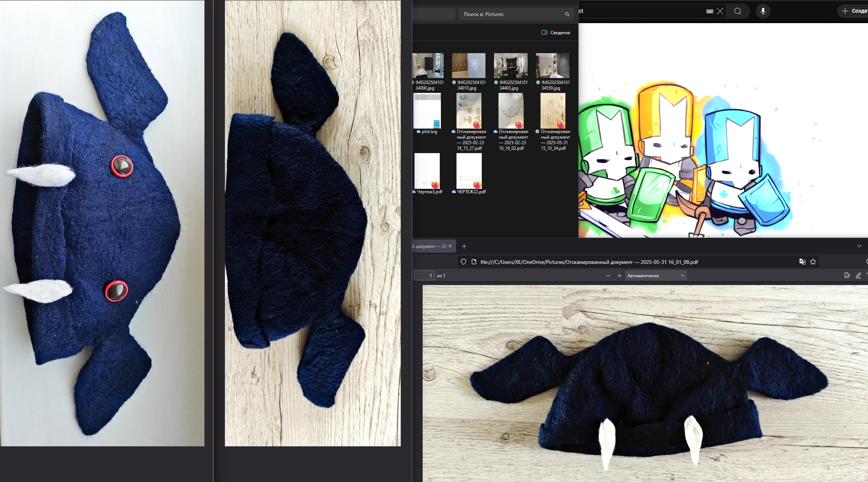This screenshot has height=482, width=868.
Task: Bookmark this page with the star icon
Action: tap(813, 262)
